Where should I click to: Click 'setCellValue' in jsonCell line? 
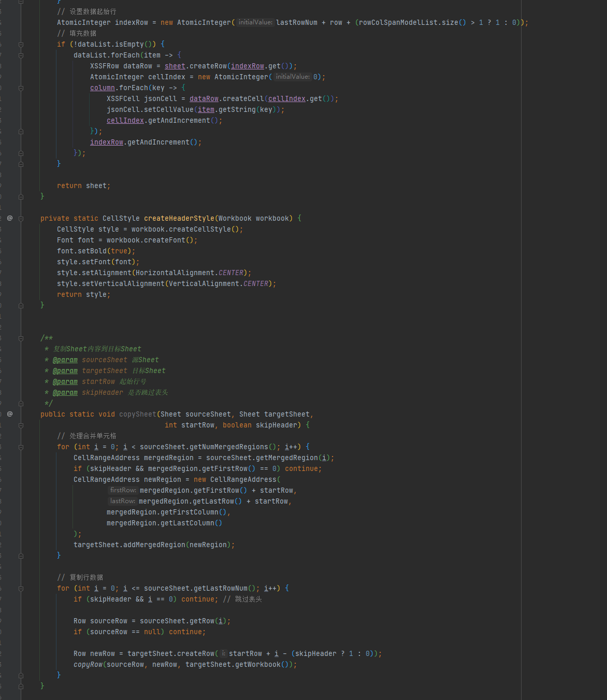click(x=169, y=110)
